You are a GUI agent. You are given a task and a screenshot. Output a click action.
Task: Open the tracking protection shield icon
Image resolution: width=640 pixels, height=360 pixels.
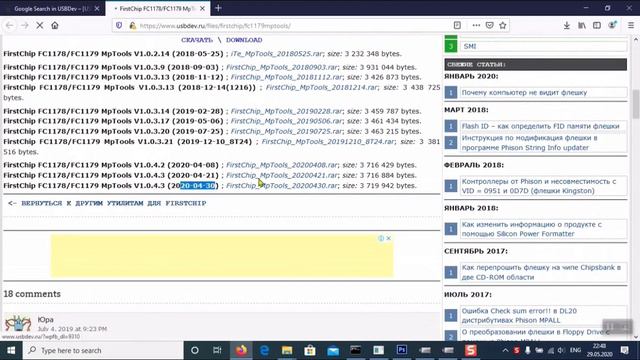pyautogui.click(x=119, y=25)
